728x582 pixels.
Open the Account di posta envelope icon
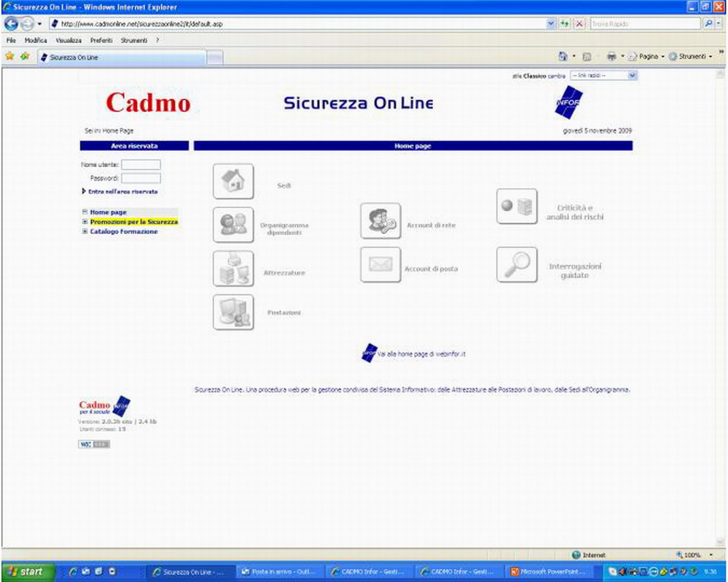(x=380, y=264)
